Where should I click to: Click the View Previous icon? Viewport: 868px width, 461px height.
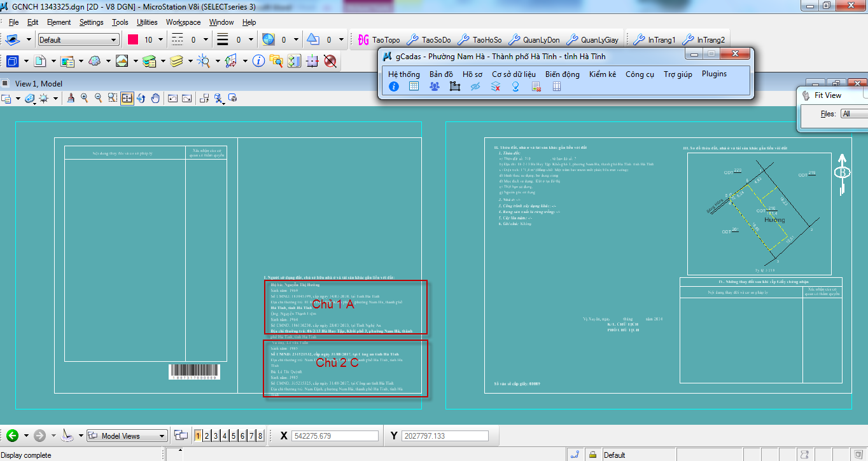click(172, 98)
